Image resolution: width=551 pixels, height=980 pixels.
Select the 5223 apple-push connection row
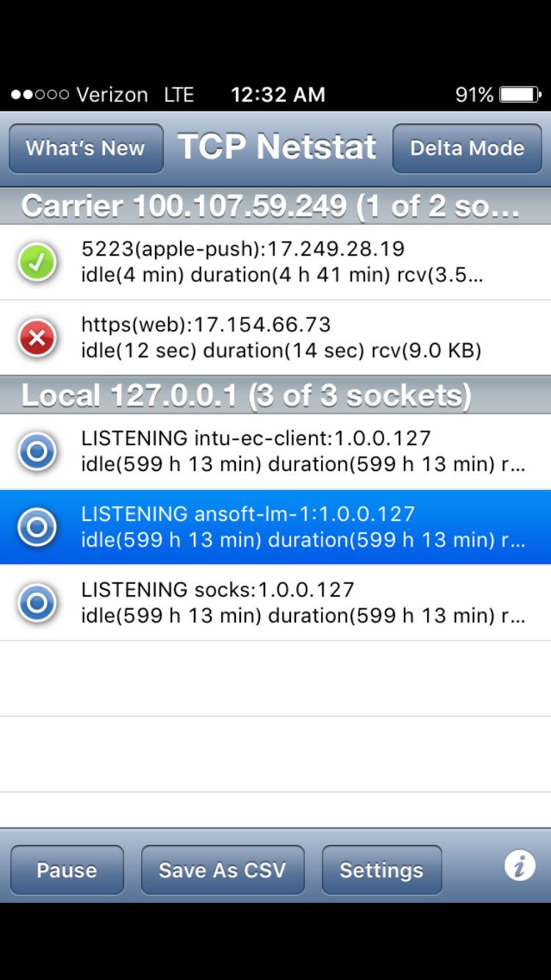click(x=275, y=262)
